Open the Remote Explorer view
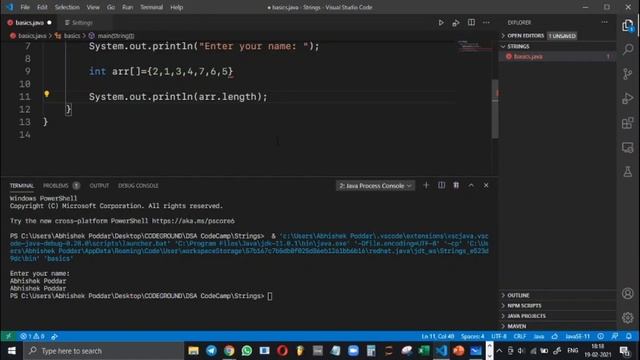Image resolution: width=640 pixels, height=360 pixels. [x=628, y=147]
